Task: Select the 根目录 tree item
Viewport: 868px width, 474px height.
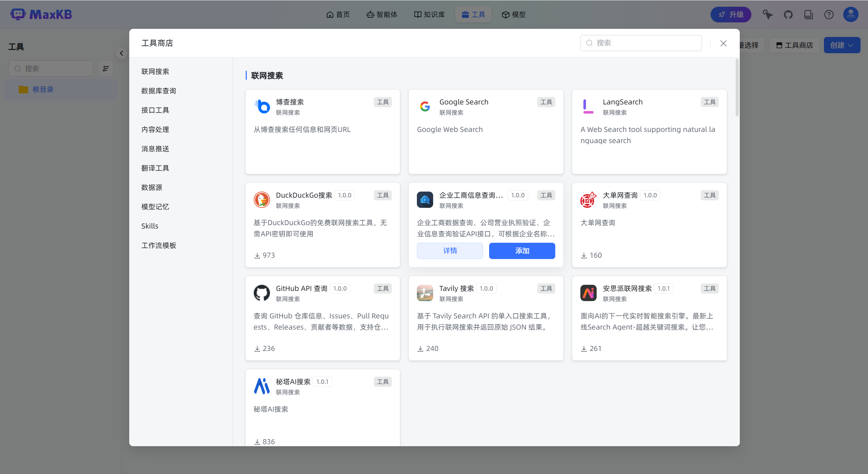Action: click(x=61, y=90)
